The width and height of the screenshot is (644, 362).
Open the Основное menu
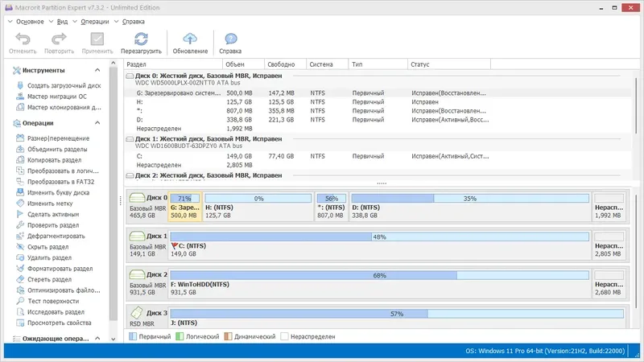(29, 22)
